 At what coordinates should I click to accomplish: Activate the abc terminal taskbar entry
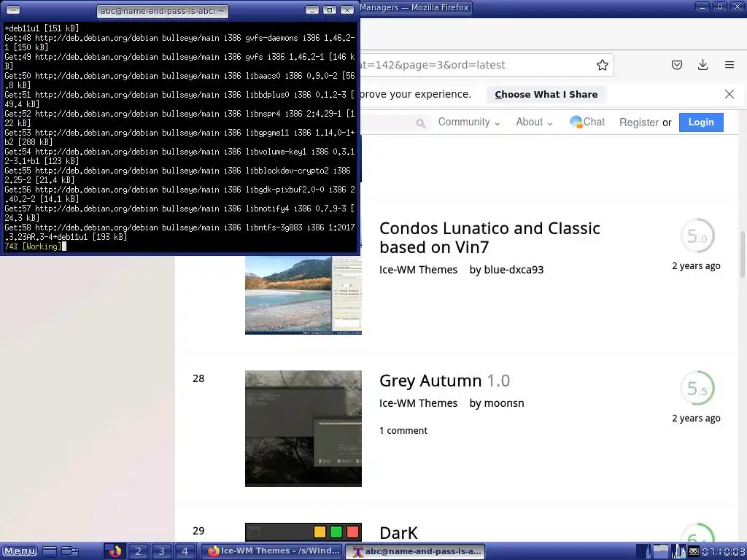pyautogui.click(x=415, y=551)
